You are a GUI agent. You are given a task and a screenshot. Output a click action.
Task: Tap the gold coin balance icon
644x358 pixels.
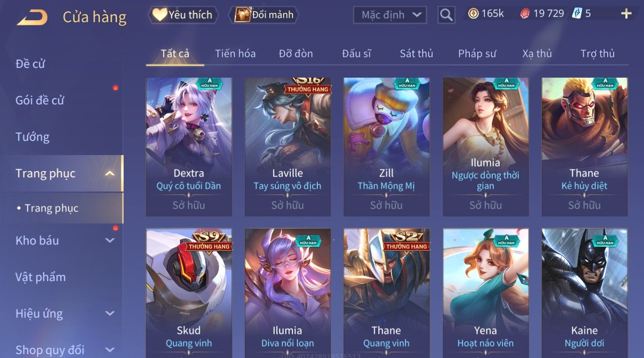point(473,14)
